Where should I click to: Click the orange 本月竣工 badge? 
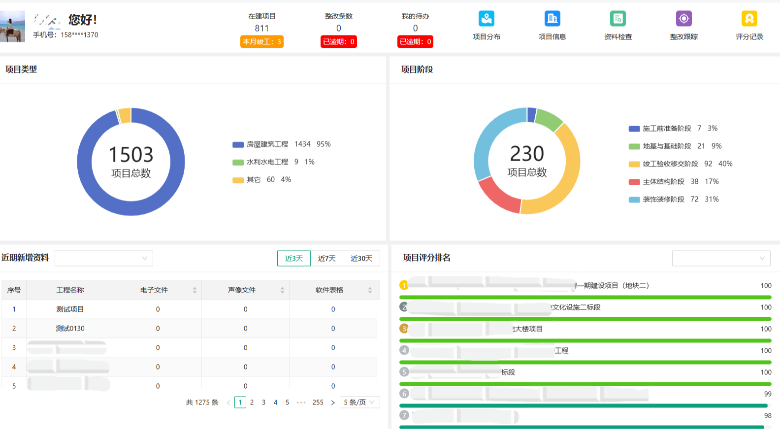tap(261, 41)
